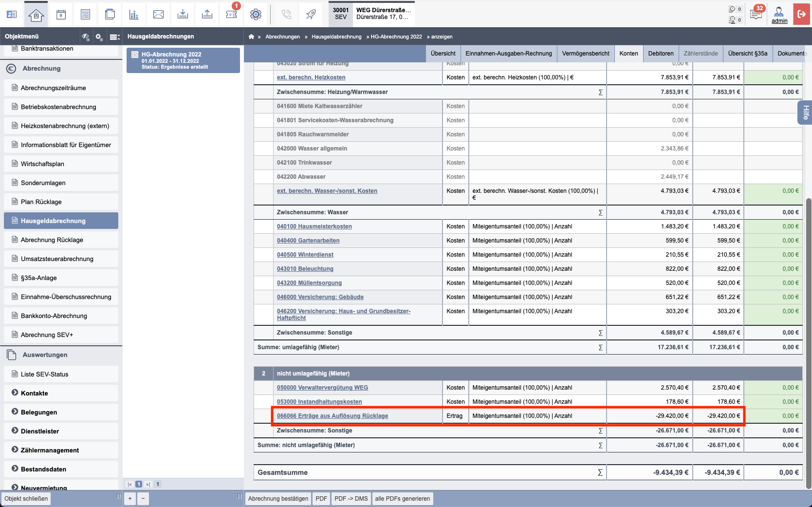This screenshot has height=507, width=812.
Task: Click the red logout icon
Action: pyautogui.click(x=801, y=14)
